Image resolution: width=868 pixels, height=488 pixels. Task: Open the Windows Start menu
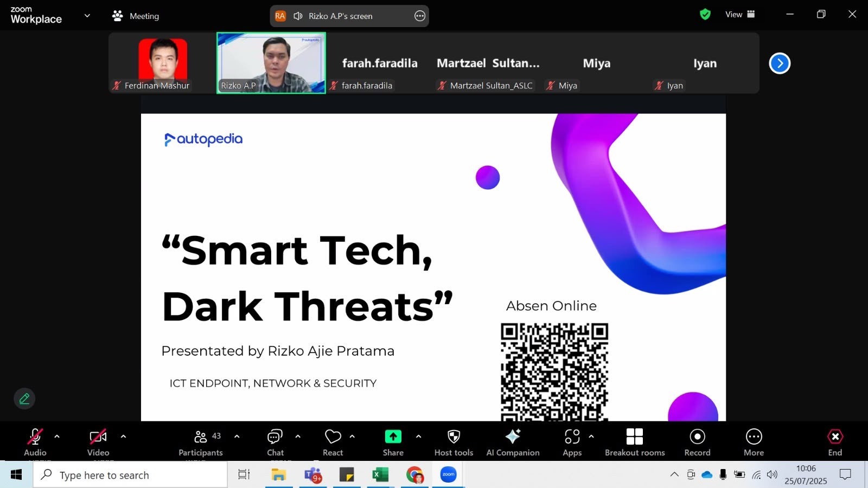16,475
